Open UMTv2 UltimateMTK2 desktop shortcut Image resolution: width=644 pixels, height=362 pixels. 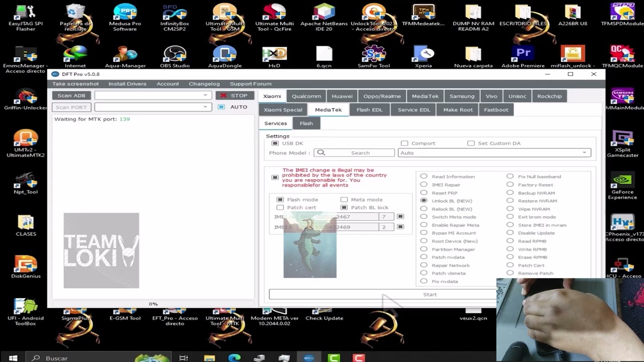coord(26,143)
